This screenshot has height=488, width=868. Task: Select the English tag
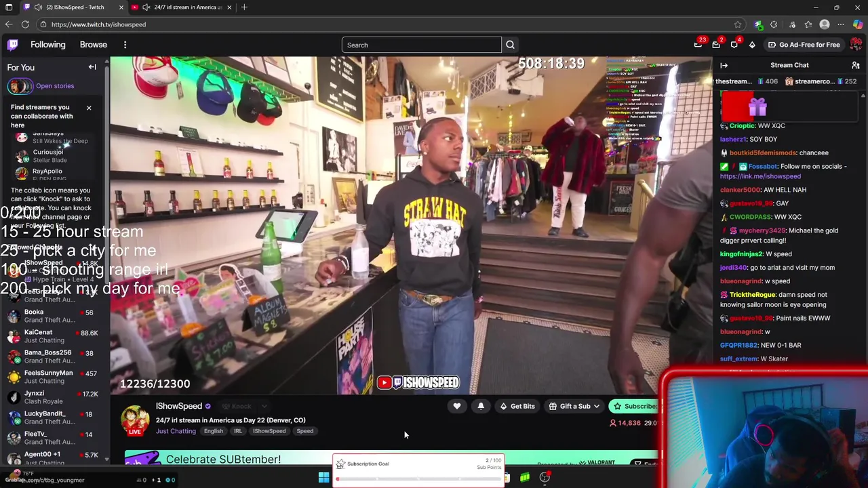click(x=214, y=431)
